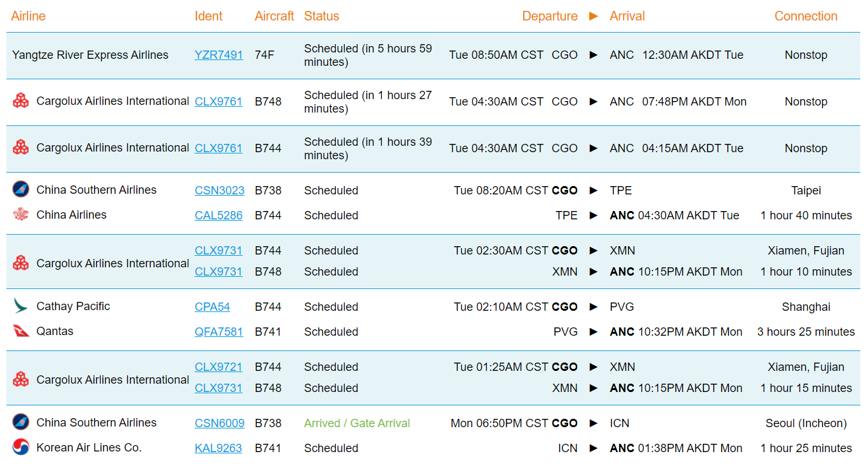The height and width of the screenshot is (470, 868).
Task: Click the Cargolux logo in the 01:25AM XMN row
Action: click(21, 379)
